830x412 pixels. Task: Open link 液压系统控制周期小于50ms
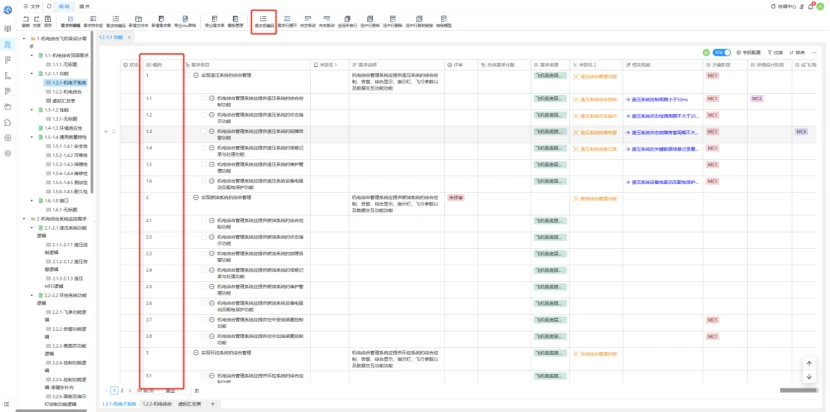656,99
